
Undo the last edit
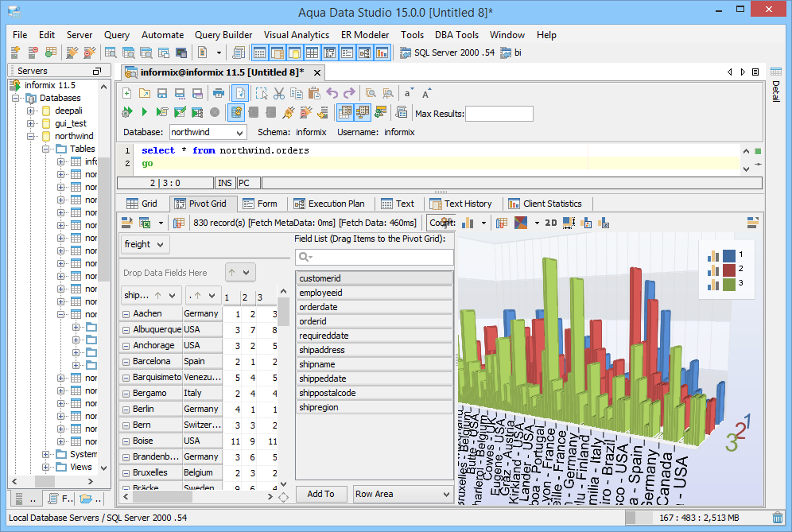(332, 94)
